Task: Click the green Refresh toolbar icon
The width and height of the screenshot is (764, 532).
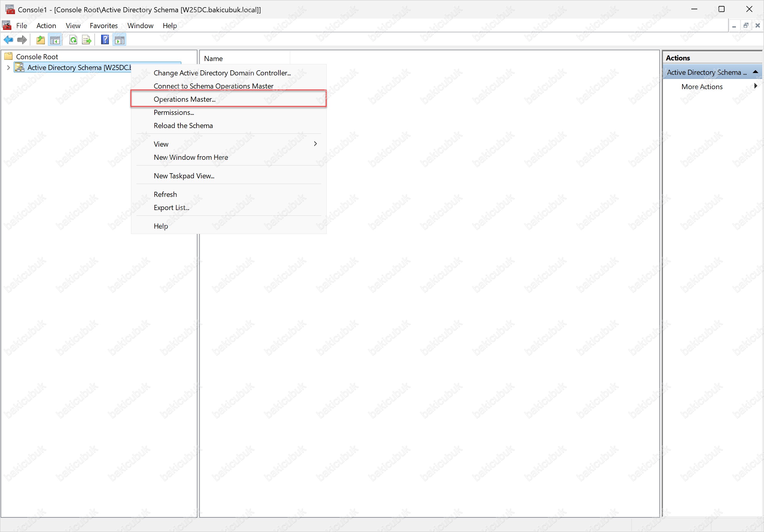Action: click(73, 40)
